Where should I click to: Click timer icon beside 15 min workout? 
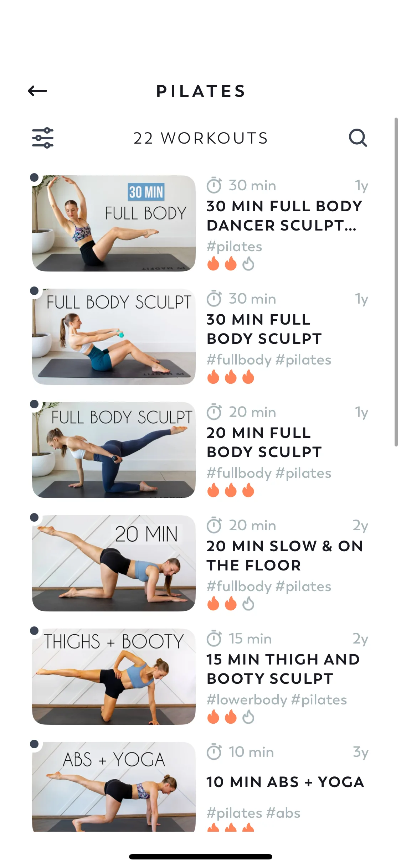214,639
